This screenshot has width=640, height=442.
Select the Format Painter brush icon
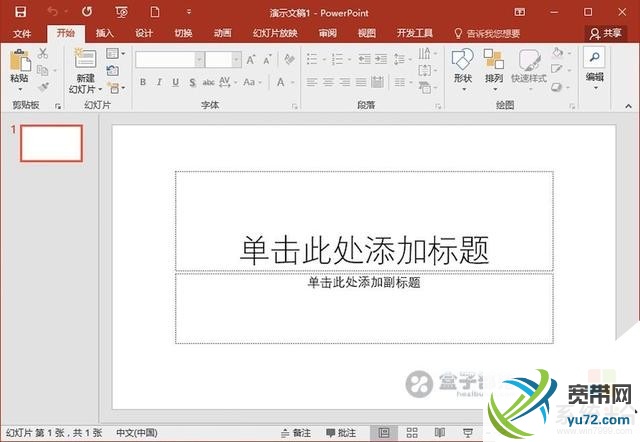42,87
